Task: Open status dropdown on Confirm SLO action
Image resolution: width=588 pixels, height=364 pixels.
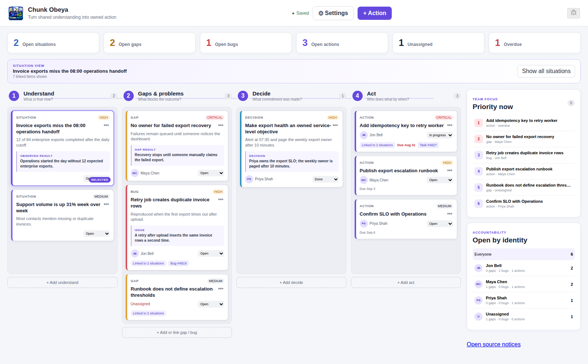Action: click(440, 224)
